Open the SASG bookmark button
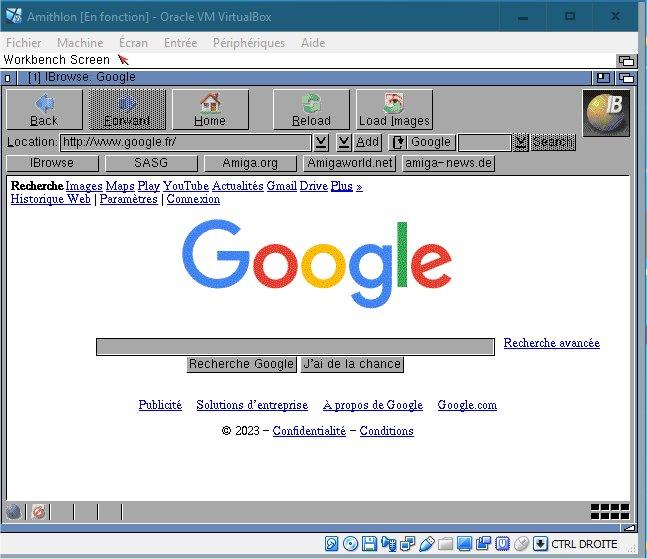This screenshot has height=559, width=647. click(151, 163)
